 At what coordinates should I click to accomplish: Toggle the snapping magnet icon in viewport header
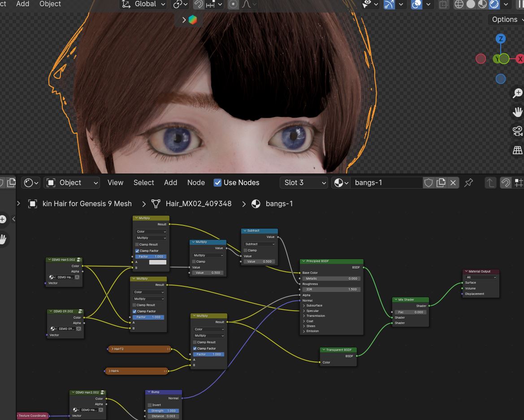coord(199,4)
